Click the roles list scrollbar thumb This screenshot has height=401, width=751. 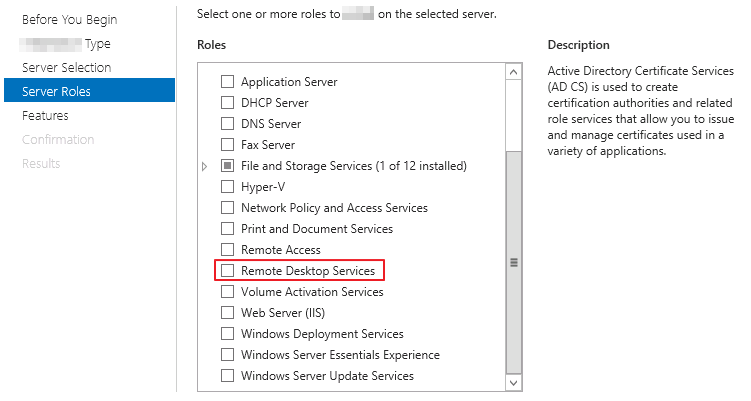[x=513, y=263]
